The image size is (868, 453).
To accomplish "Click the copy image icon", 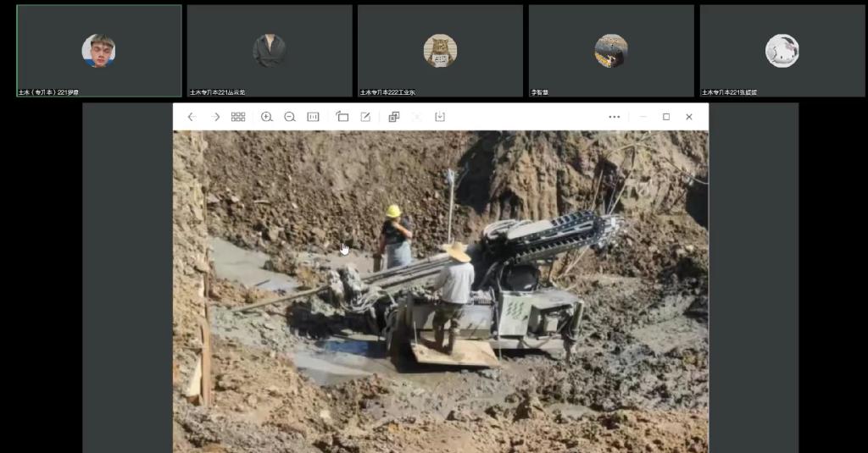I will tap(393, 117).
